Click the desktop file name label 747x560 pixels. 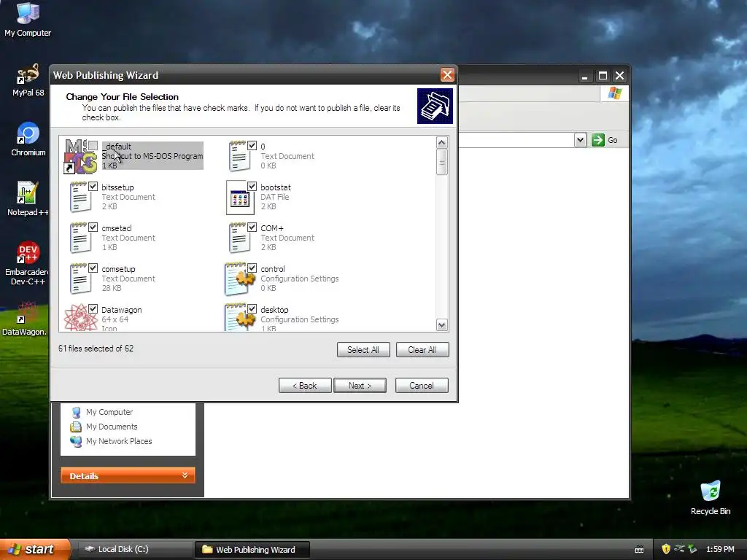274,310
